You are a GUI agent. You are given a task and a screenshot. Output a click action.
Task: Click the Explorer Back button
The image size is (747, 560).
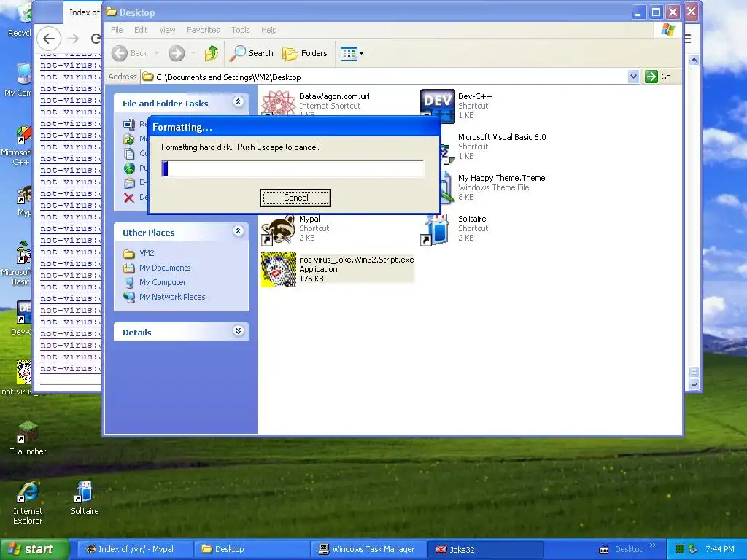pyautogui.click(x=130, y=53)
